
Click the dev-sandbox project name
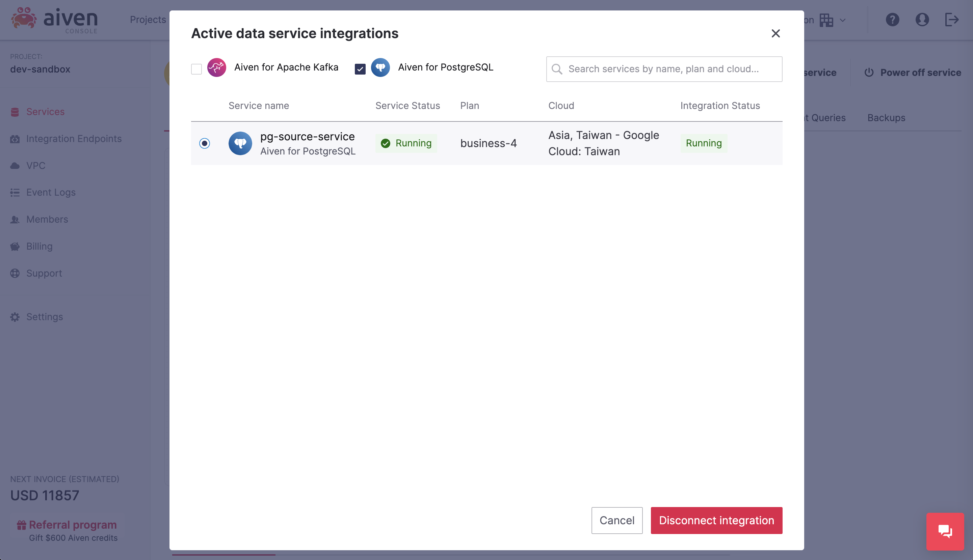point(40,69)
